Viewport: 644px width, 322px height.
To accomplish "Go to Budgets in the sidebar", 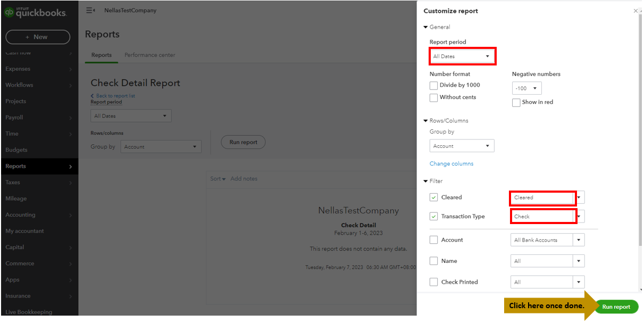I will (39, 150).
